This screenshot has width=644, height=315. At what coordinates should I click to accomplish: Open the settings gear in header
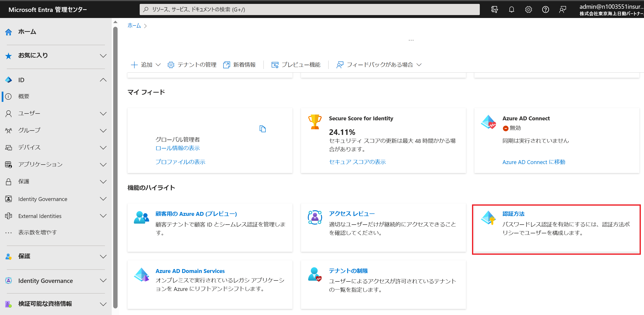[528, 9]
